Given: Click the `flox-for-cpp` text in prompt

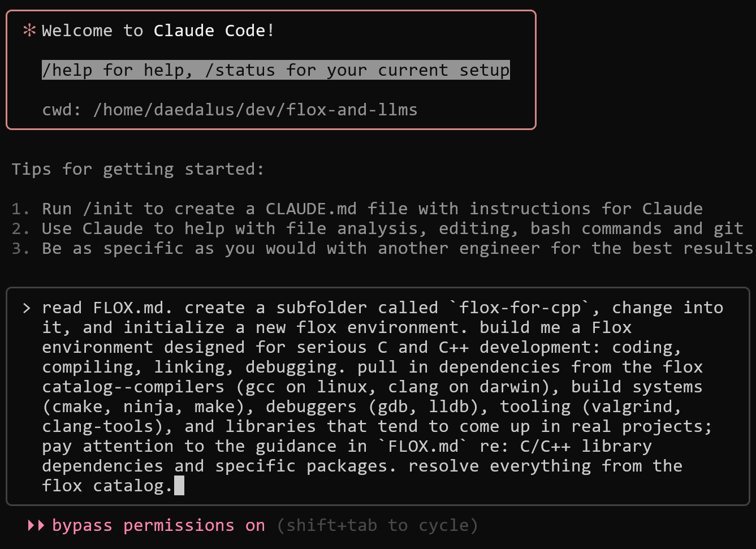Looking at the screenshot, I should (x=520, y=308).
